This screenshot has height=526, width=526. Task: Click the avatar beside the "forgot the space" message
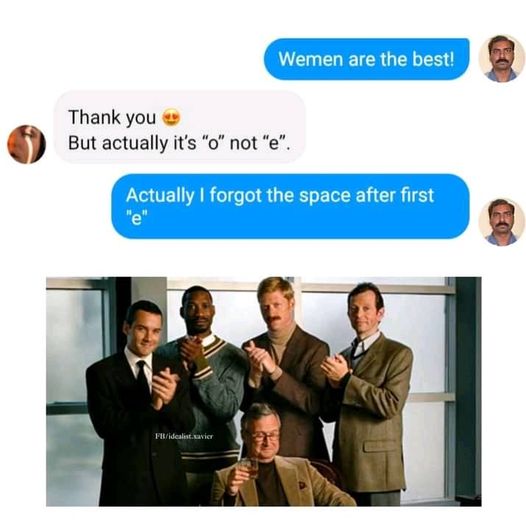(x=501, y=222)
